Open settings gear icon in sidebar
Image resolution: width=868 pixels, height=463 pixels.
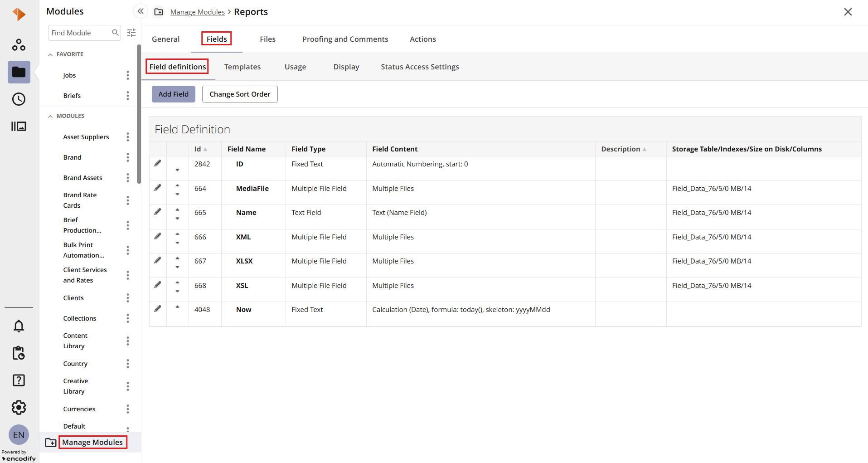19,407
